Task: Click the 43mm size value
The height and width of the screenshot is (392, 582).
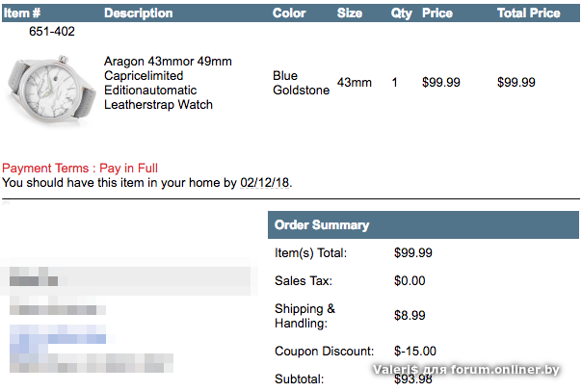Action: 354,83
